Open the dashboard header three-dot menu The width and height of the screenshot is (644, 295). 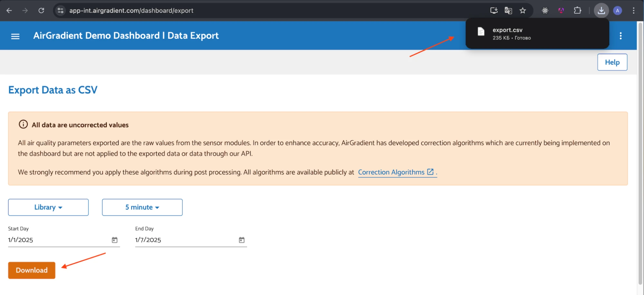pyautogui.click(x=620, y=36)
